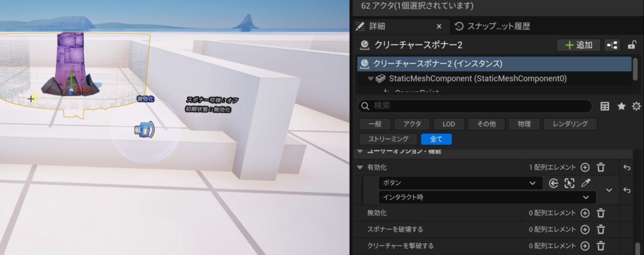Open the property matrix table icon
644x255 pixels.
pyautogui.click(x=605, y=106)
